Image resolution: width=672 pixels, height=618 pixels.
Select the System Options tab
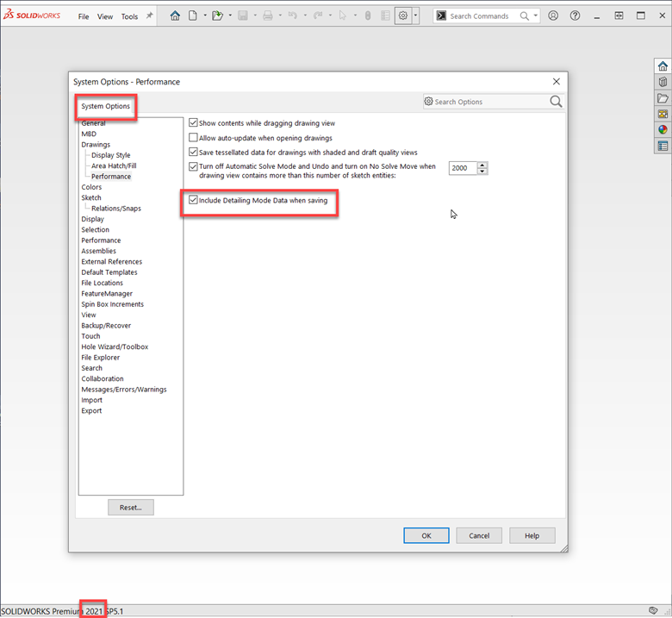(x=105, y=106)
